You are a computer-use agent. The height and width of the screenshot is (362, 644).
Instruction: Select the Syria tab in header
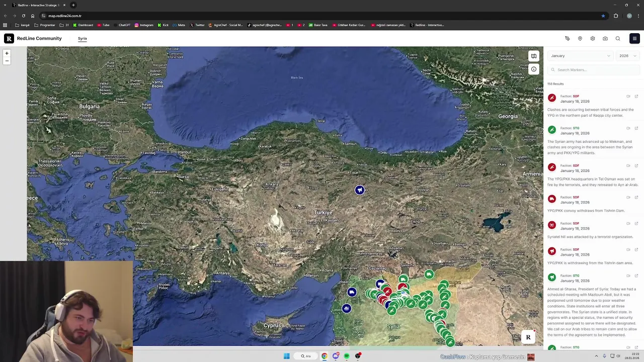82,39
